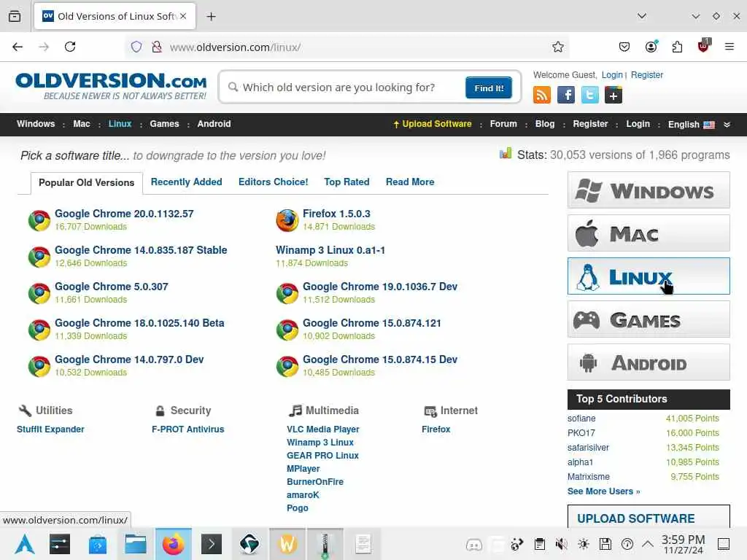This screenshot has height=560, width=747.
Task: Open Forum in the navigation bar
Action: (503, 124)
